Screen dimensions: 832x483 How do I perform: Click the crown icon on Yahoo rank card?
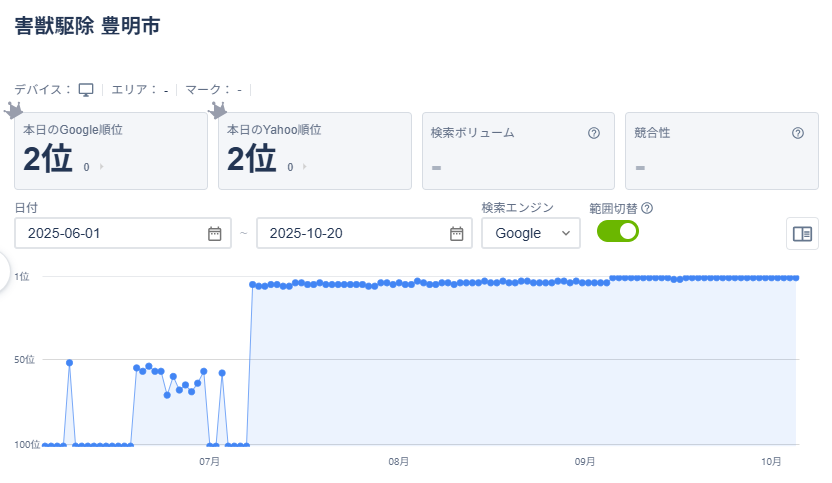[x=218, y=109]
